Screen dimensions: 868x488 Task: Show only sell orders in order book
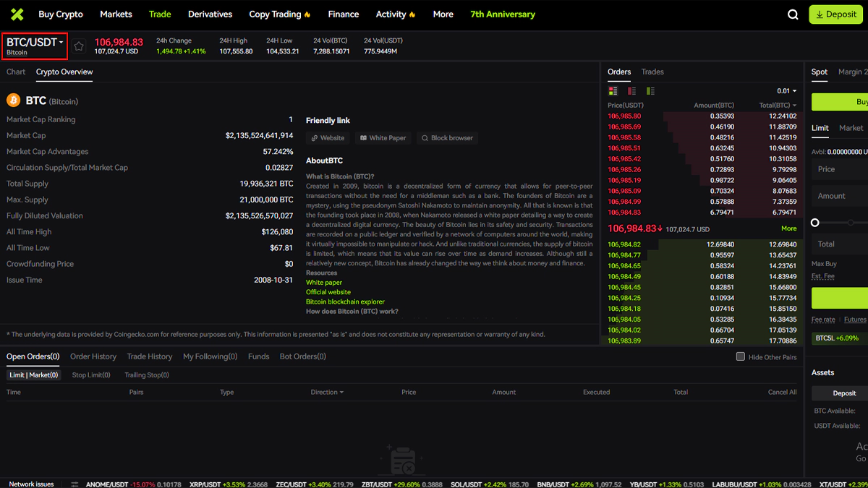point(631,91)
